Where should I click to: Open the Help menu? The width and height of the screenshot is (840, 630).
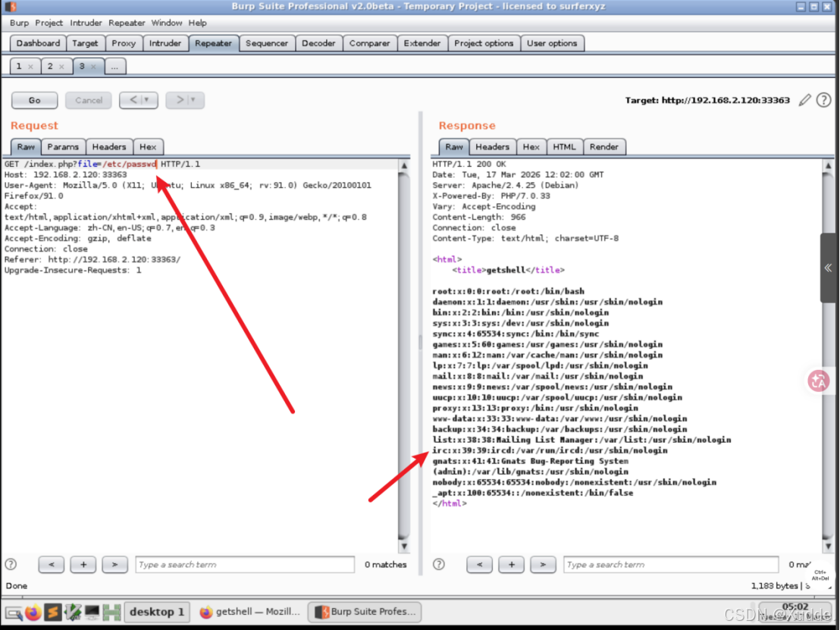tap(197, 23)
